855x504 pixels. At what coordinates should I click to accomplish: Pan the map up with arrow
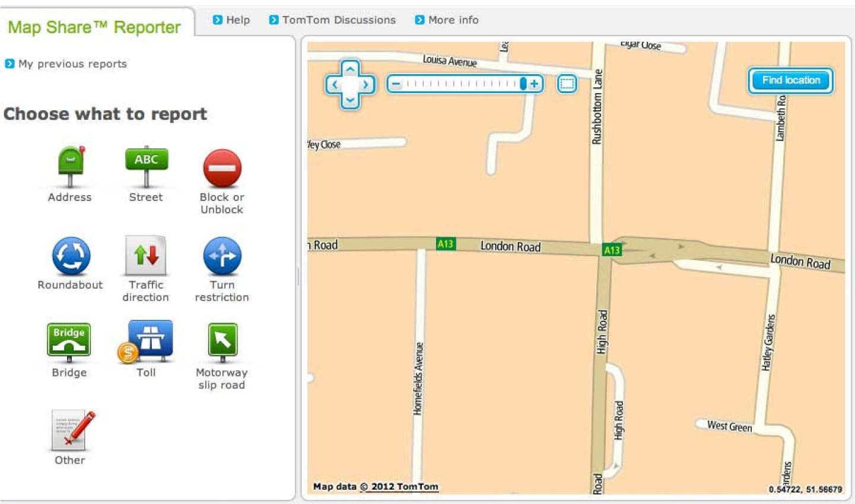tap(350, 69)
